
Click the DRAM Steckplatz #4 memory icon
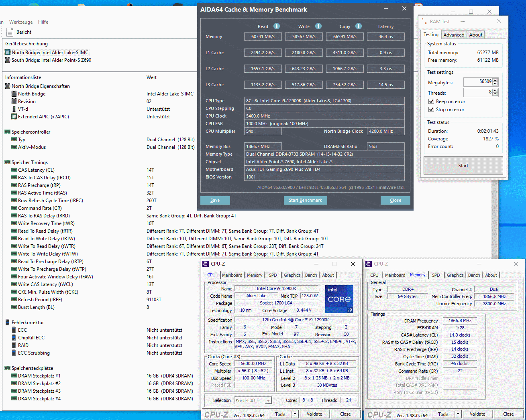tap(14, 399)
